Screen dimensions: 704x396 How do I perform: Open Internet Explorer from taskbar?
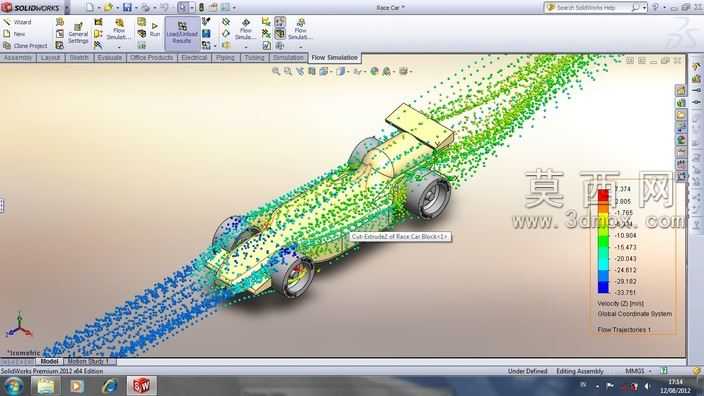click(109, 386)
